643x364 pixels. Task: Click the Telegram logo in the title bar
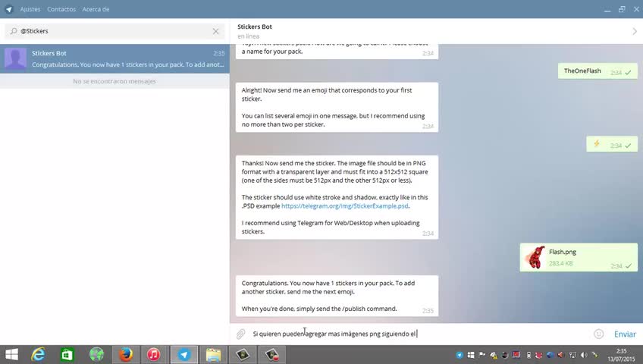(9, 9)
